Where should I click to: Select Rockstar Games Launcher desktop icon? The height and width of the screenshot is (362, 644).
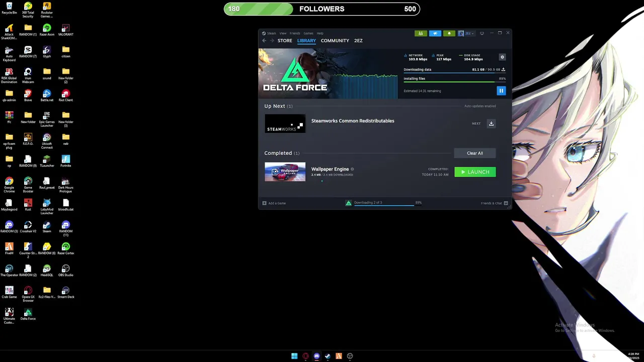tap(47, 10)
